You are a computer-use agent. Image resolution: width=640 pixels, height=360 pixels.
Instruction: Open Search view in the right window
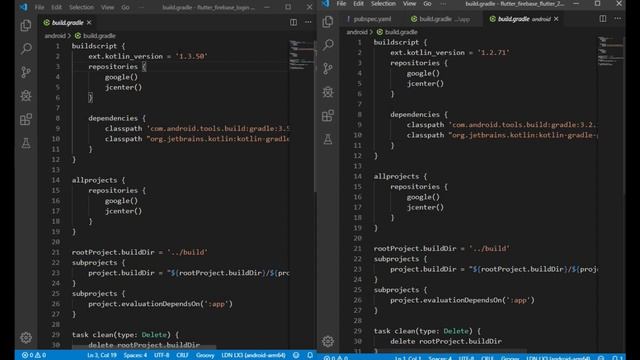point(328,44)
